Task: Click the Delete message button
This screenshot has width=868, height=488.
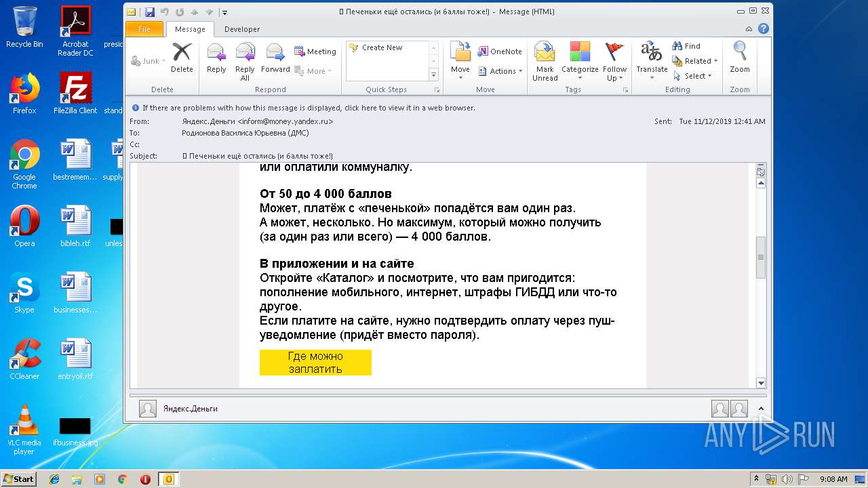Action: pos(182,58)
